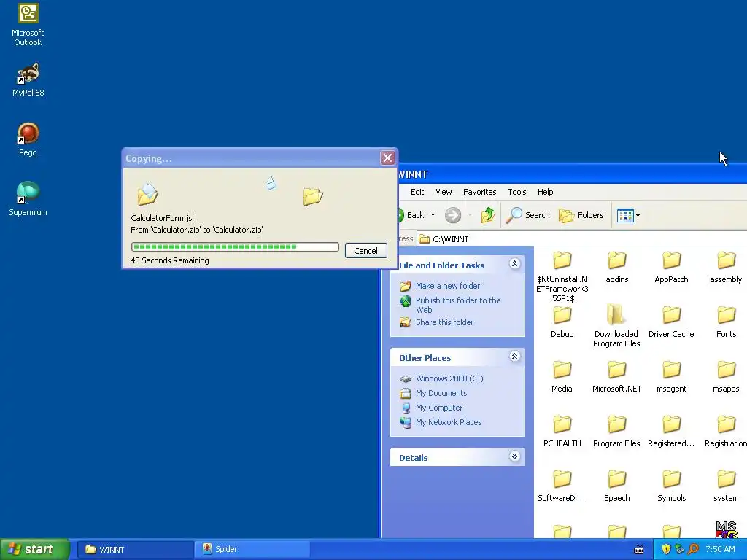Select the Downloaded Program Files folder
Screen dimensions: 747x560
[x=616, y=327]
